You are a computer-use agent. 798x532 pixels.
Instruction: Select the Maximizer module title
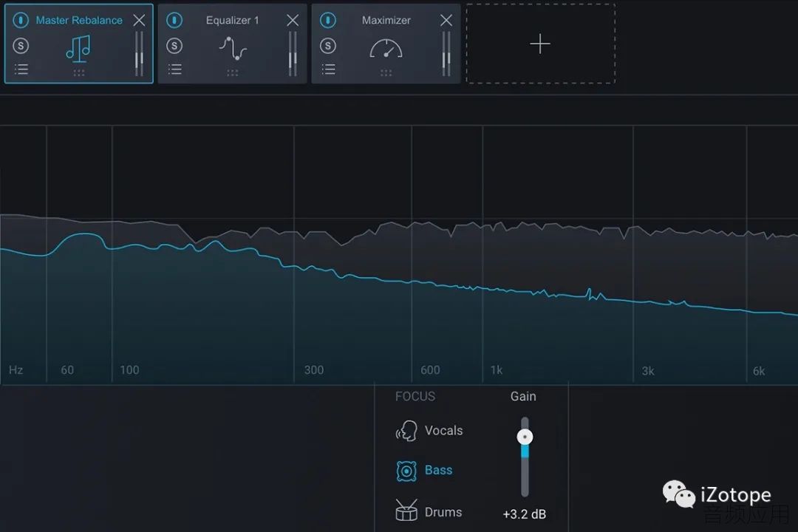(386, 21)
